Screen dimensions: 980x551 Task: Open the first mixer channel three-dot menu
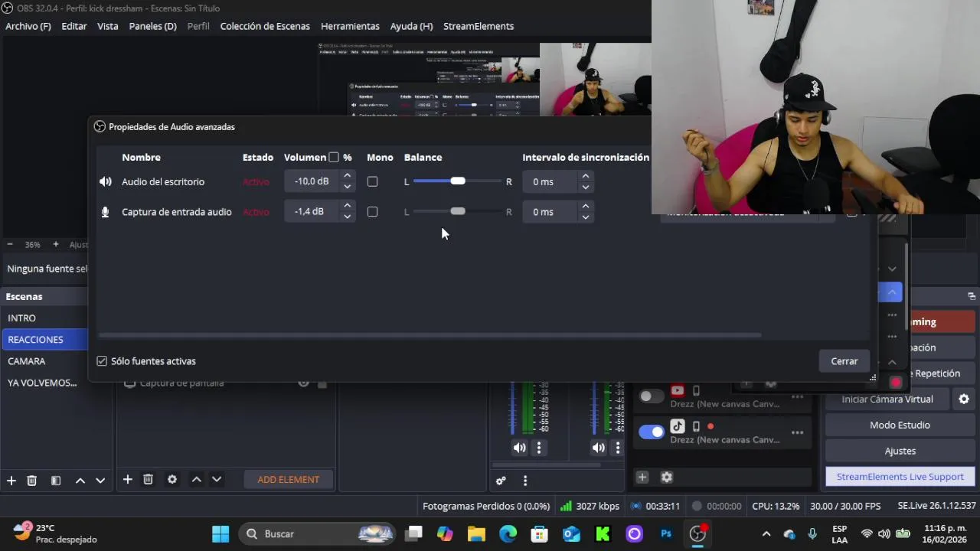coord(539,448)
